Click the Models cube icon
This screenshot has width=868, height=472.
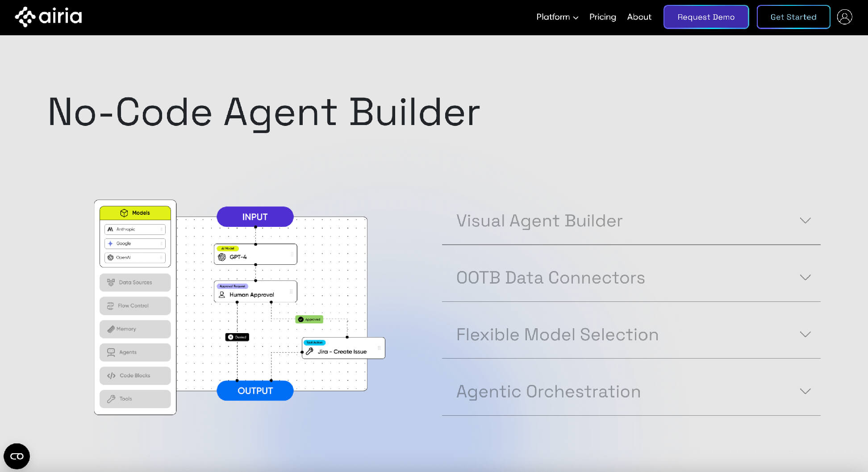click(124, 213)
